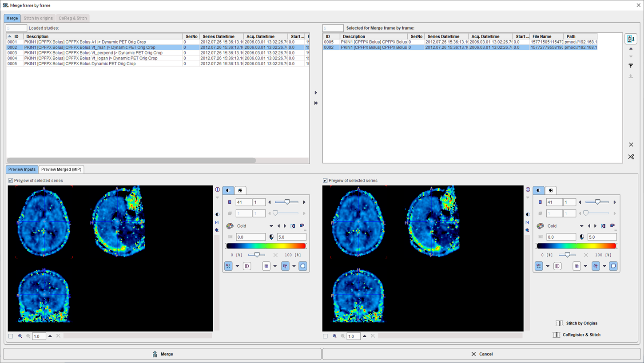Invert the color table in the right panel
This screenshot has height=363, width=644.
(x=603, y=226)
